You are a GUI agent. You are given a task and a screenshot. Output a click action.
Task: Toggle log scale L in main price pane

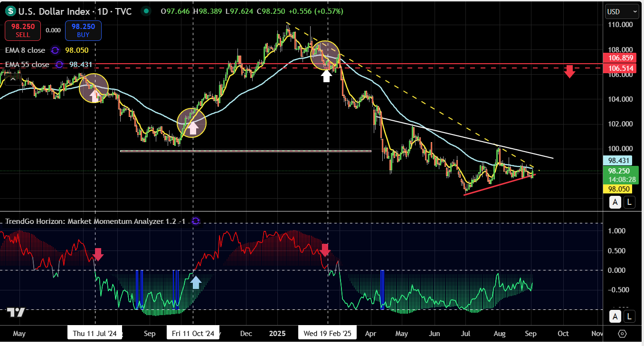click(x=629, y=202)
